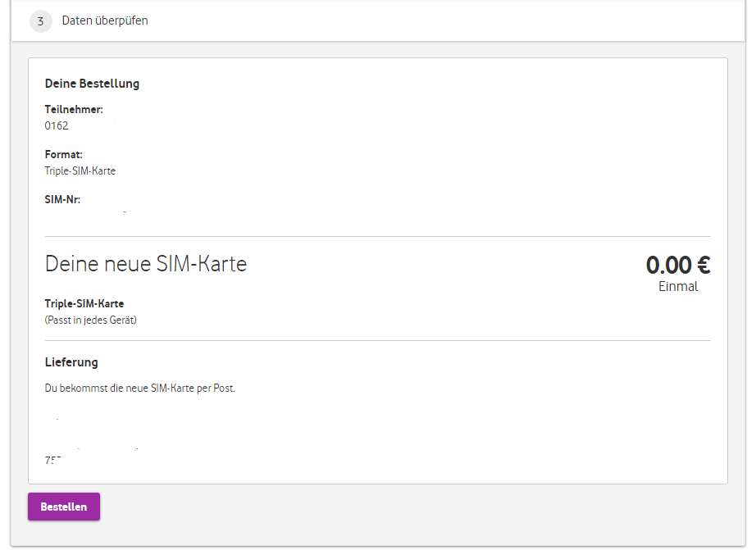Screen dimensions: 756x550
Task: Click the Einmal text below the price
Action: tap(678, 287)
